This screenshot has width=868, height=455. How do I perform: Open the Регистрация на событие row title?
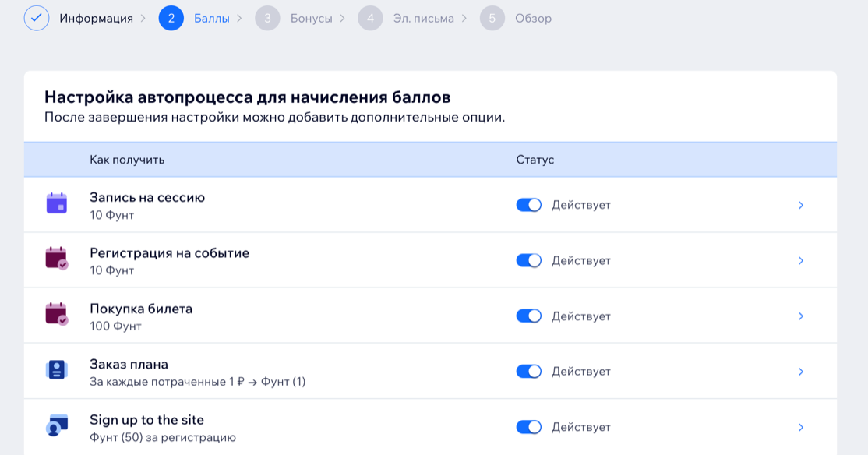click(169, 253)
